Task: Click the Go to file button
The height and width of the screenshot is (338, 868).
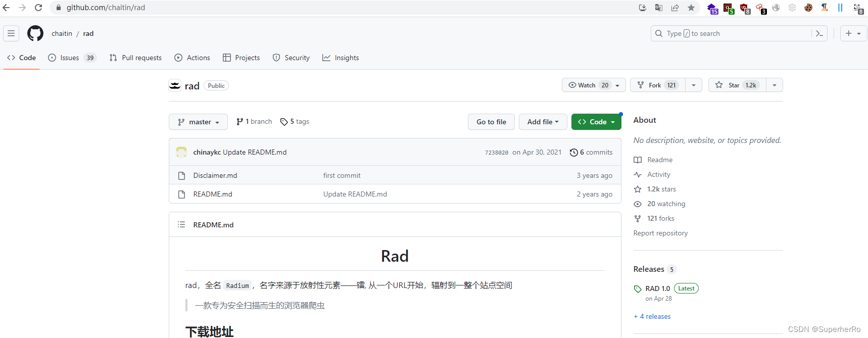Action: (x=491, y=122)
